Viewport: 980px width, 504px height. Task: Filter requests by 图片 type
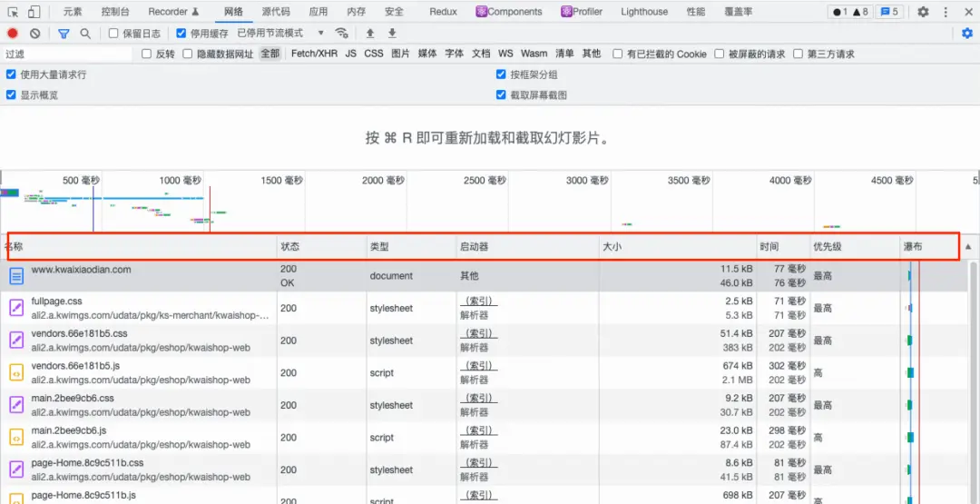[401, 54]
